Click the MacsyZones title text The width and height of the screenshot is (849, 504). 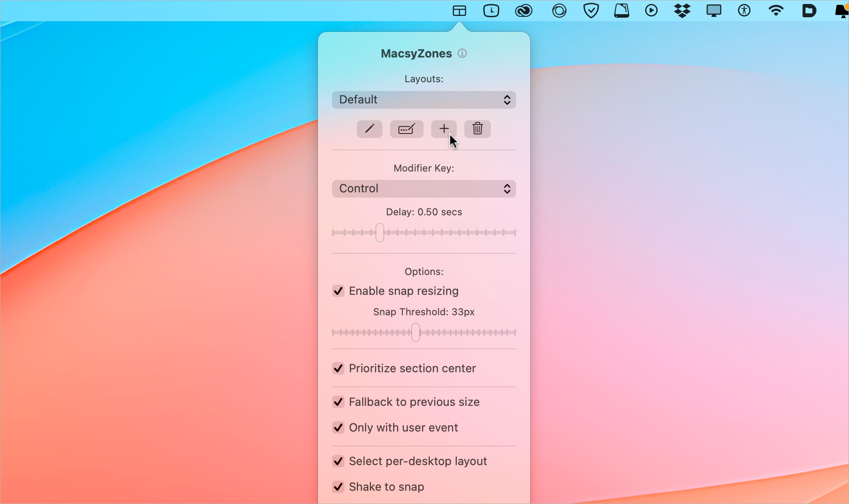(x=417, y=53)
